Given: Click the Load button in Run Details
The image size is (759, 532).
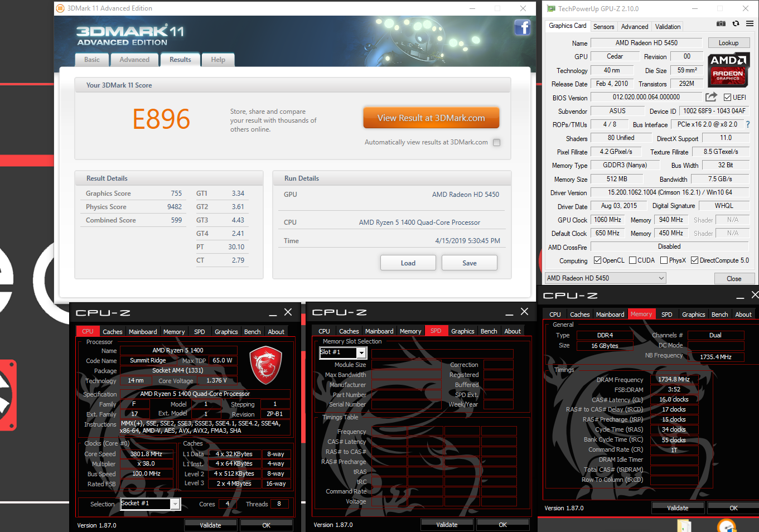Looking at the screenshot, I should coord(408,263).
